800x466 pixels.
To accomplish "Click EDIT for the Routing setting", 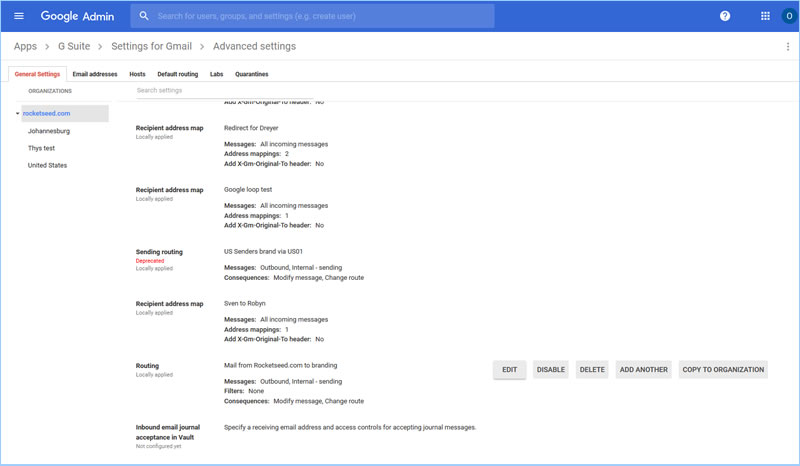I will coord(509,370).
